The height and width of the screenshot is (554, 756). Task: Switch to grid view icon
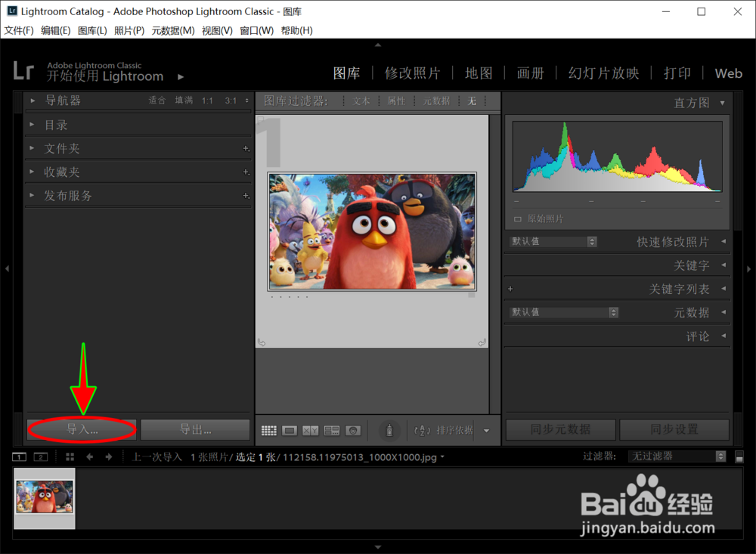click(268, 431)
